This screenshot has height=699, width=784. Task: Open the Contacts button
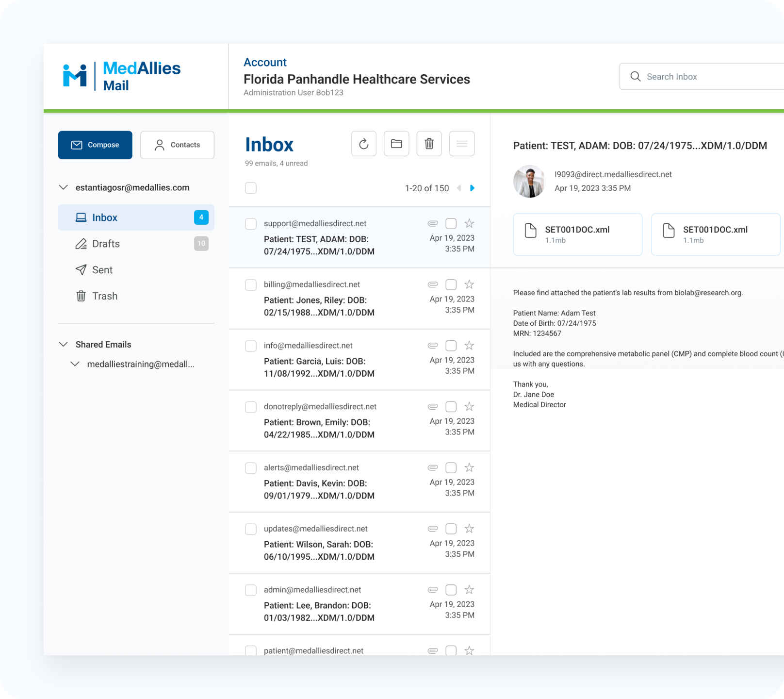tap(177, 145)
